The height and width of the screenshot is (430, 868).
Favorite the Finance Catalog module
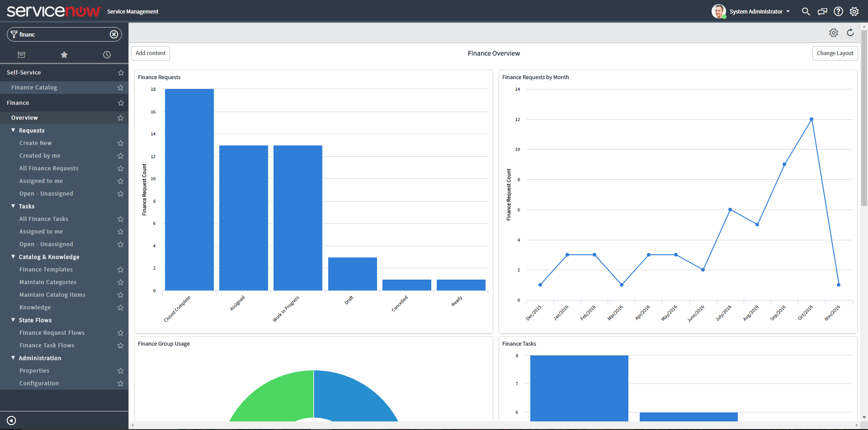pyautogui.click(x=120, y=88)
